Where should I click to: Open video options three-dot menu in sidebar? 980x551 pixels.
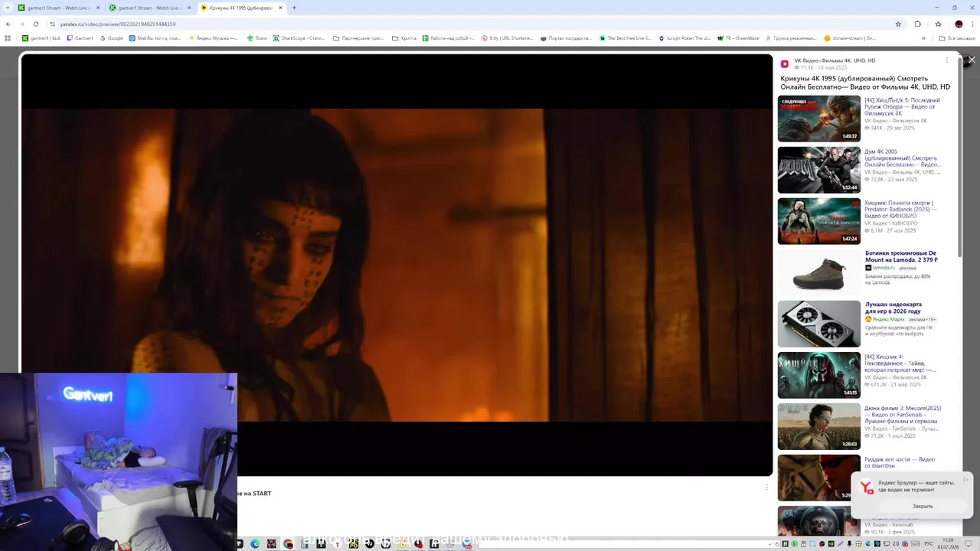[x=946, y=60]
